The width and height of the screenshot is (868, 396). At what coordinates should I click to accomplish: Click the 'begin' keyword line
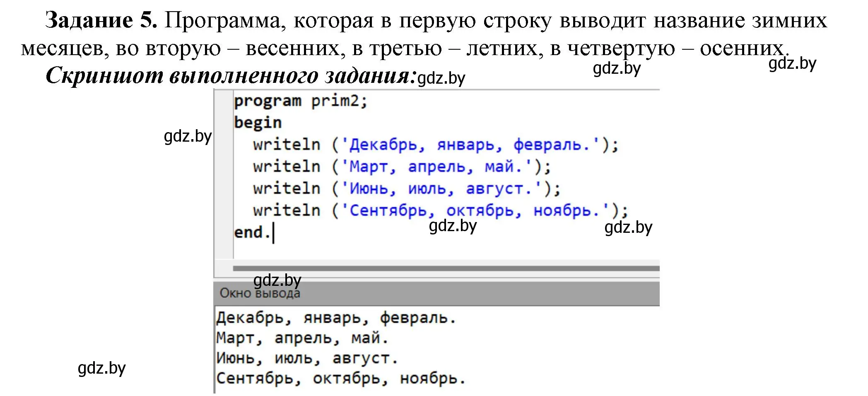(258, 123)
